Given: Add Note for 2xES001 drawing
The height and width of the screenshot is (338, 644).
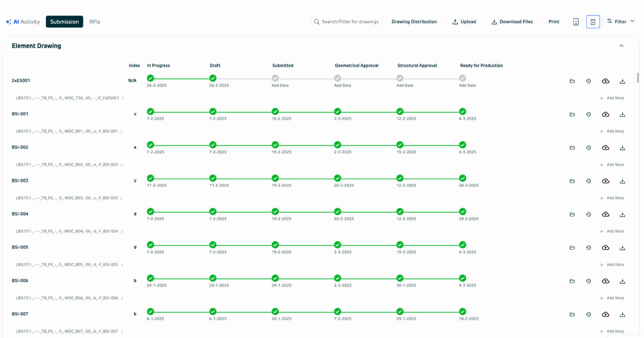Looking at the screenshot, I should tap(612, 98).
